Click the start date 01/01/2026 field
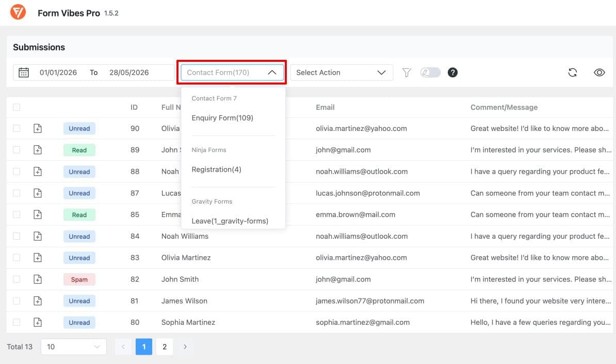616x364 pixels. click(x=58, y=73)
